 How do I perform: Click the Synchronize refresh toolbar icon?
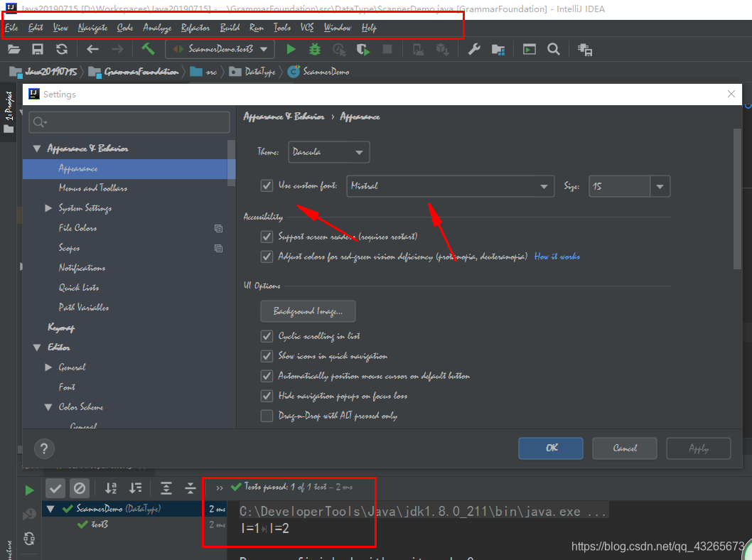(x=62, y=49)
